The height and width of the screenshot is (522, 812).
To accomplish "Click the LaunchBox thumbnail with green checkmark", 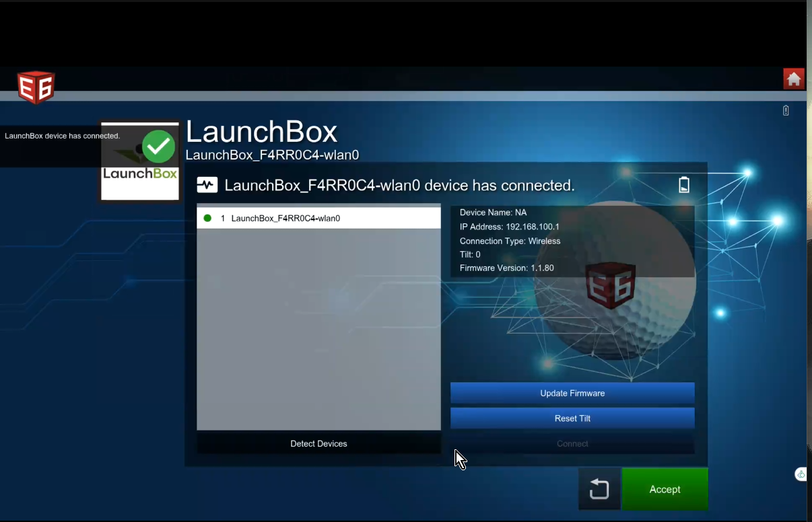I will (140, 161).
